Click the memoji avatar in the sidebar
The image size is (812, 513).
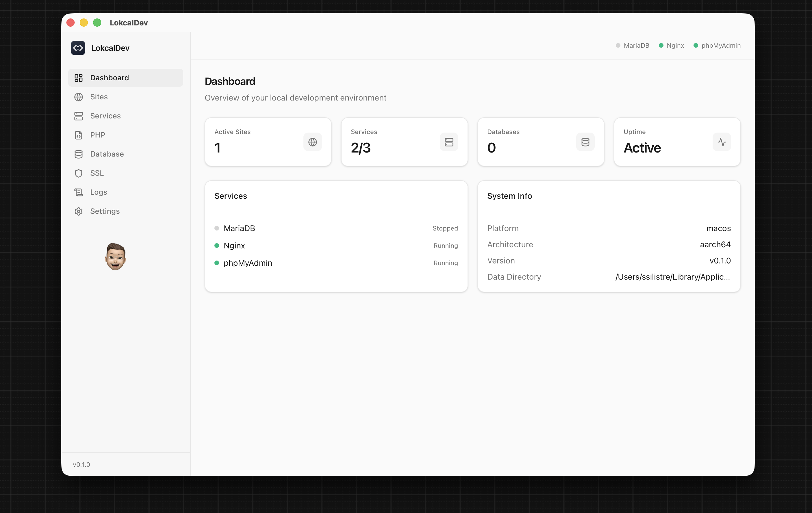[x=115, y=256]
